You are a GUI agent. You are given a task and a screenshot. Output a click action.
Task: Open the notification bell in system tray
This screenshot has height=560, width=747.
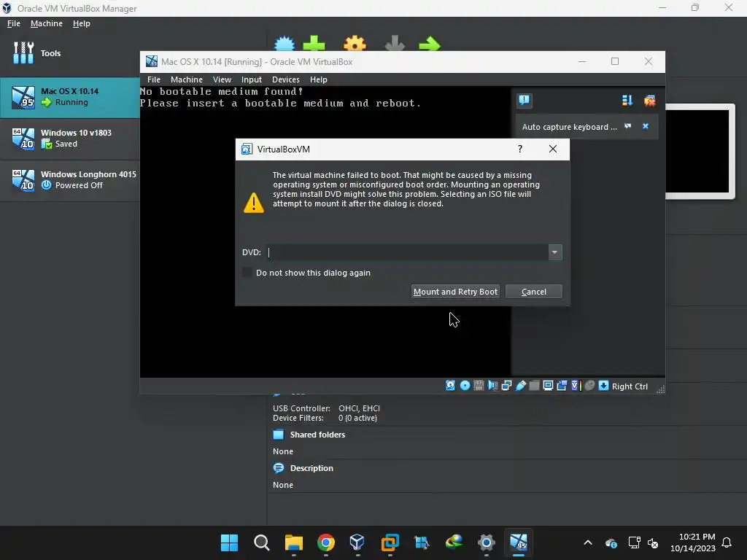click(727, 542)
